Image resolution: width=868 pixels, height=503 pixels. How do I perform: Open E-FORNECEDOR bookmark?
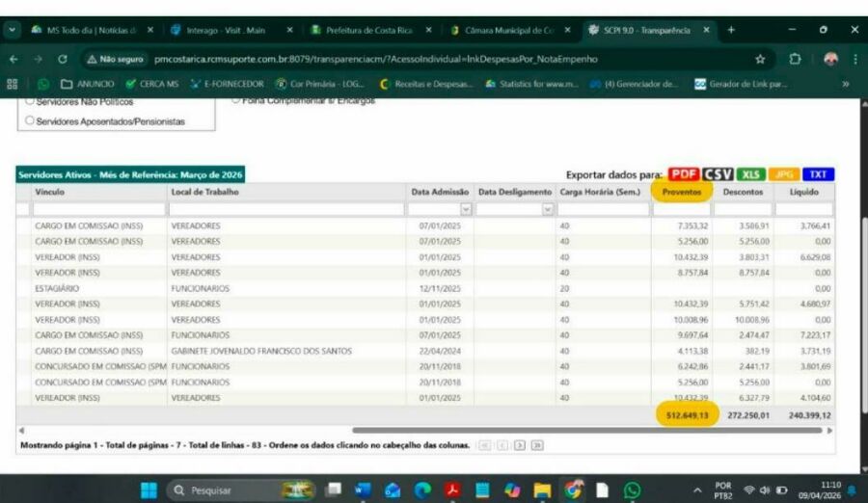point(227,84)
